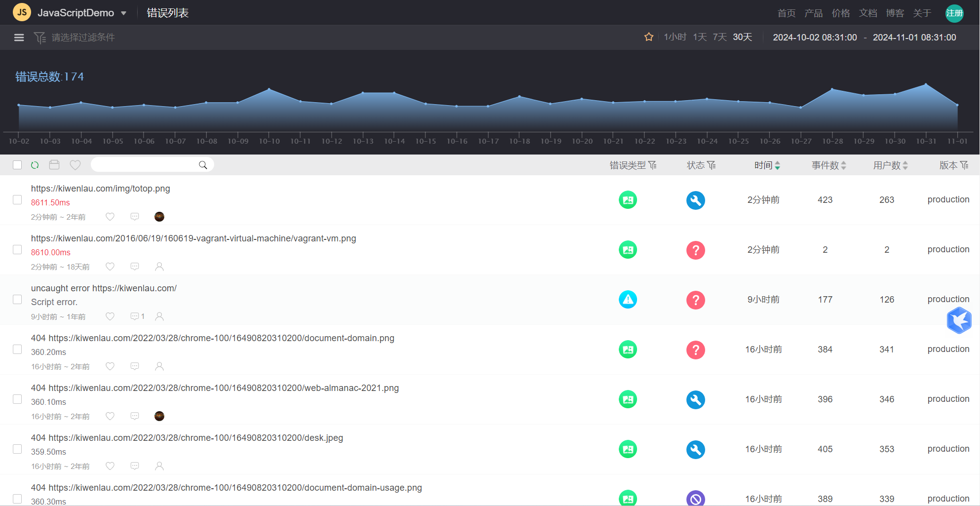This screenshot has width=980, height=506.
Task: Click the green 注册 button
Action: (954, 13)
